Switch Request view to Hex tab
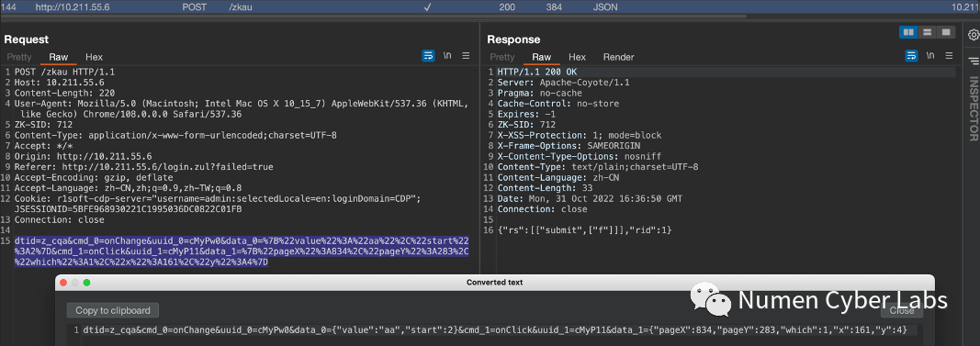The image size is (980, 346). [x=95, y=57]
